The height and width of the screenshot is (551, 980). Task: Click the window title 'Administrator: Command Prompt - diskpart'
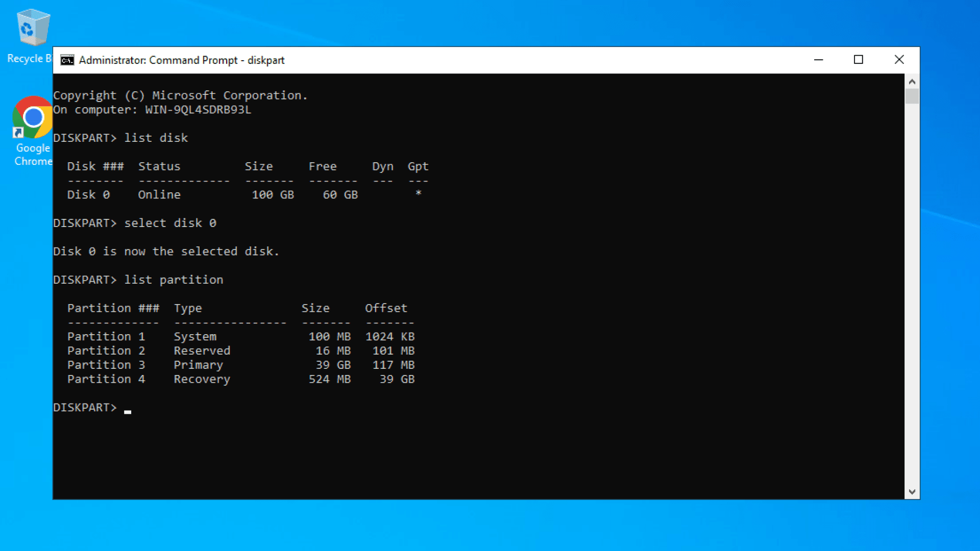point(182,60)
